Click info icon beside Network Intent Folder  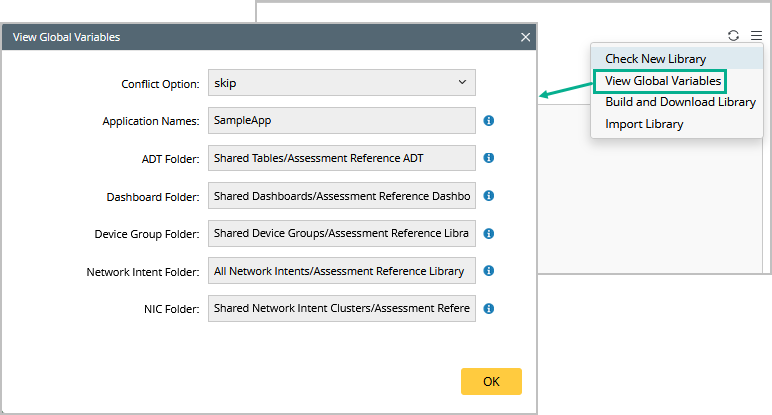(x=489, y=271)
